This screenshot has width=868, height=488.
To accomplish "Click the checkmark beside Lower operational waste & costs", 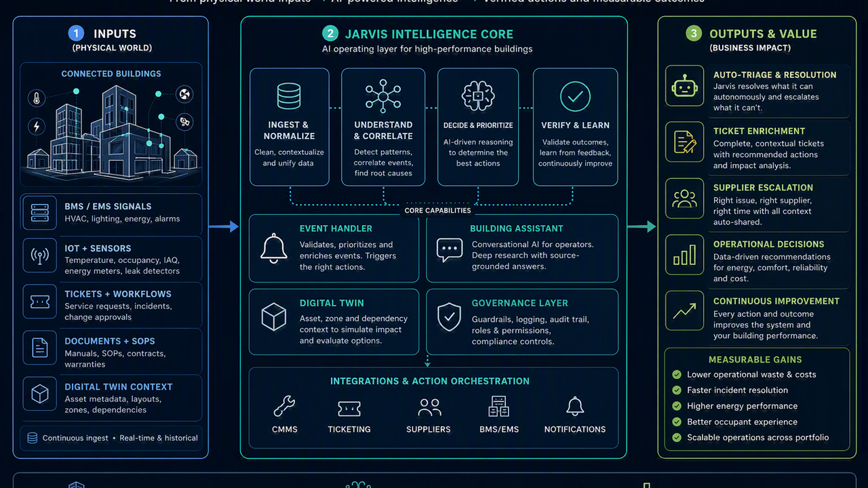I will (676, 375).
